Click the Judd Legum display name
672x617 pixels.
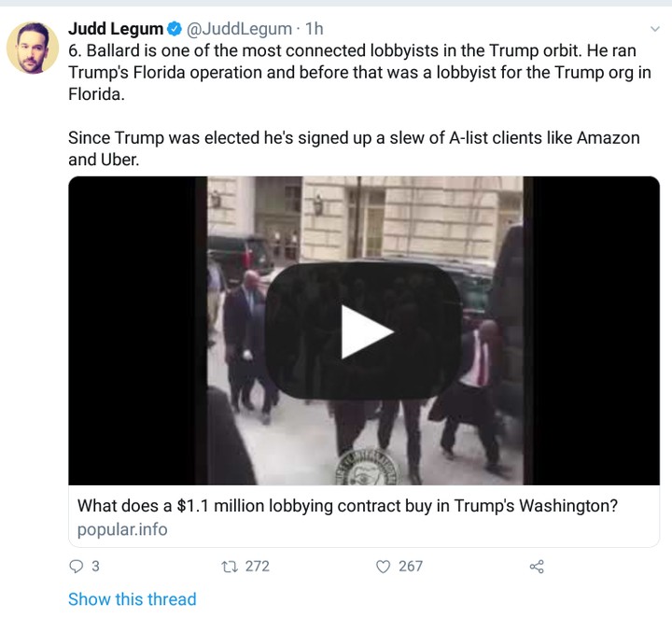pyautogui.click(x=116, y=29)
